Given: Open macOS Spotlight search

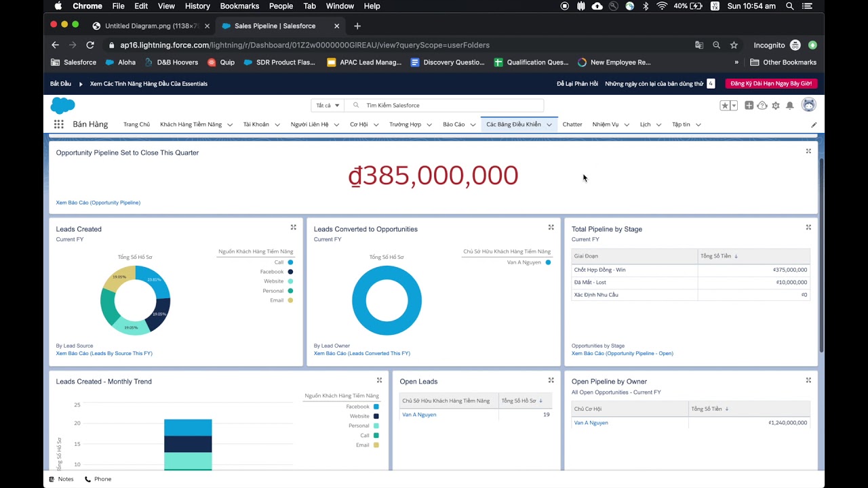Looking at the screenshot, I should 790,6.
